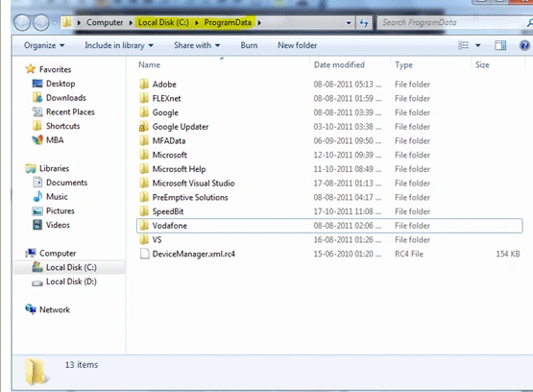Click the New folder button

click(x=297, y=45)
